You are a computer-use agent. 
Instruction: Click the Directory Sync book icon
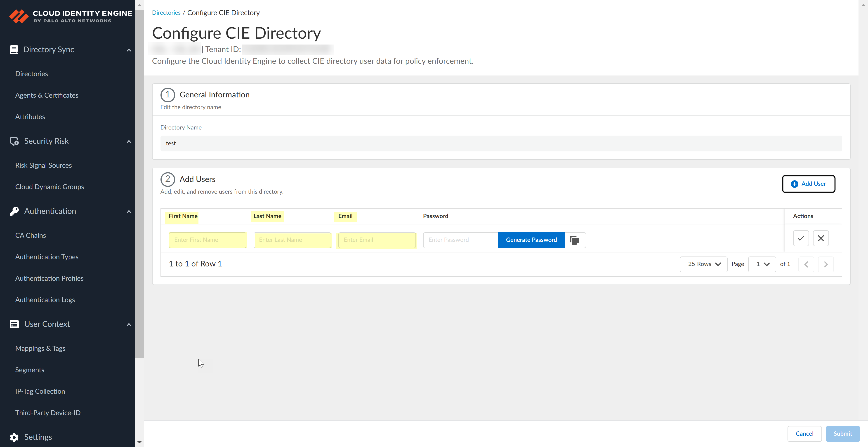click(x=14, y=49)
